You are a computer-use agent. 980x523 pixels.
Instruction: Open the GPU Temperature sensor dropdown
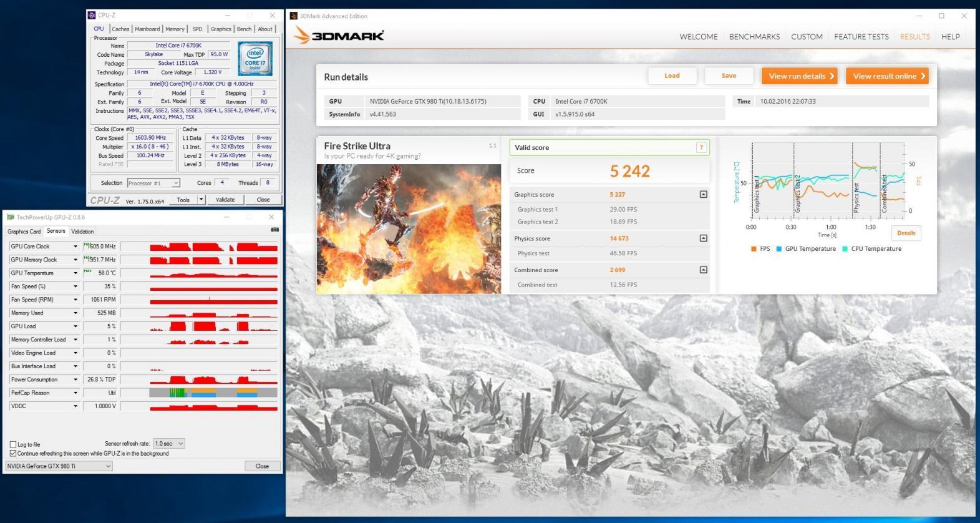coord(75,273)
